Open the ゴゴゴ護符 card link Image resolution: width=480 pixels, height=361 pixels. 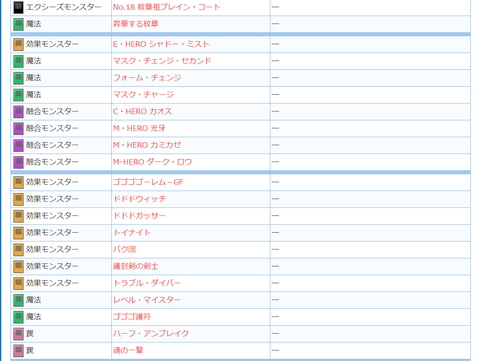[x=132, y=316]
